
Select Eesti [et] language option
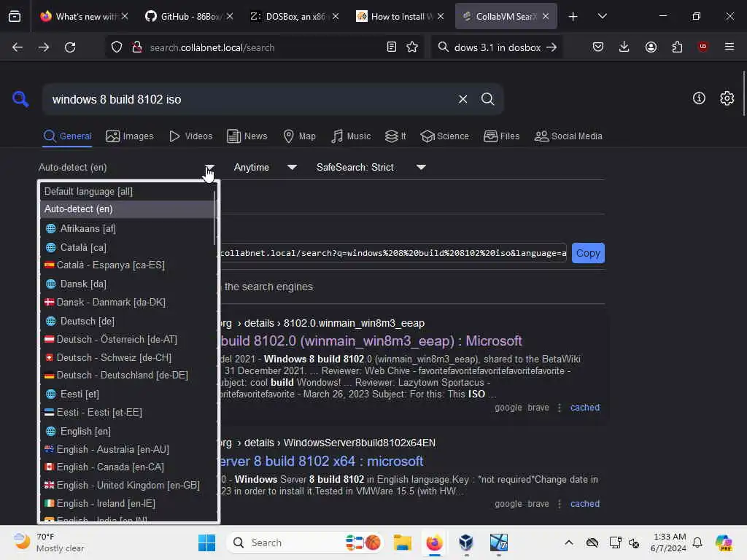point(128,394)
